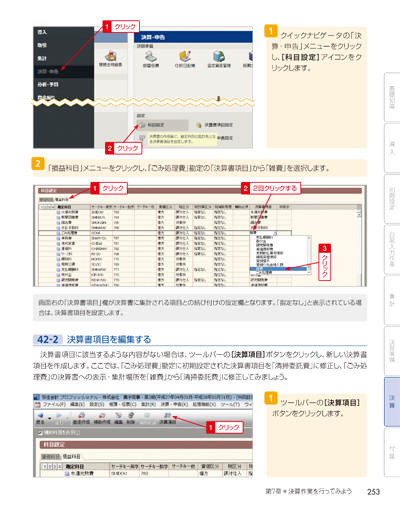Screen dimensions: 400x510
Task: Switch to 損益科目 tab in bottom screenshot
Action: [71, 456]
